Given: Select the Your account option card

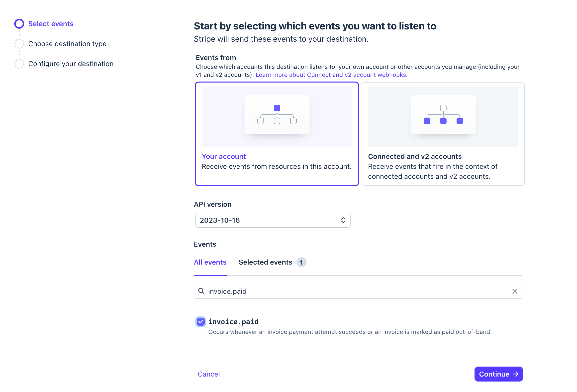Looking at the screenshot, I should pyautogui.click(x=277, y=134).
